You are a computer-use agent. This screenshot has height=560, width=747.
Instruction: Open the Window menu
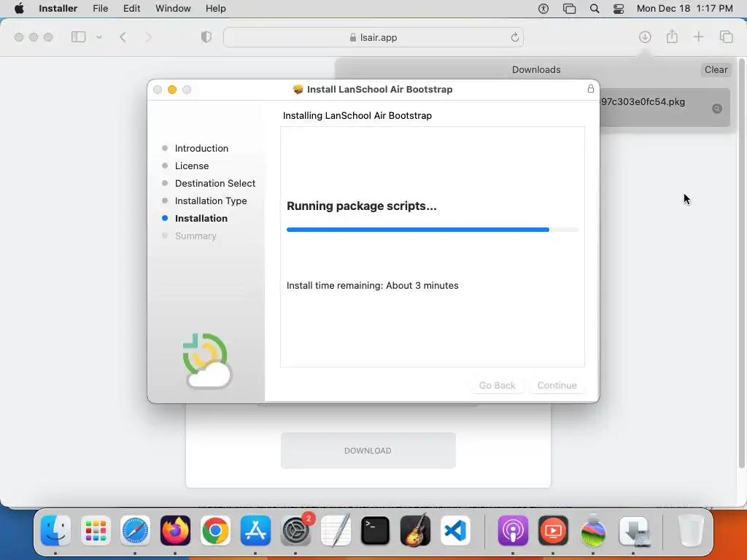pyautogui.click(x=173, y=9)
